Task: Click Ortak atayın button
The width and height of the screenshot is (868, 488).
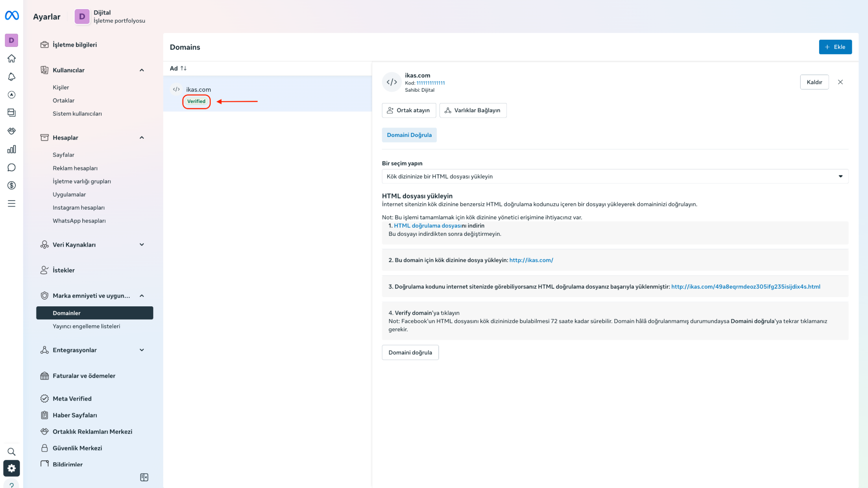Action: click(409, 110)
